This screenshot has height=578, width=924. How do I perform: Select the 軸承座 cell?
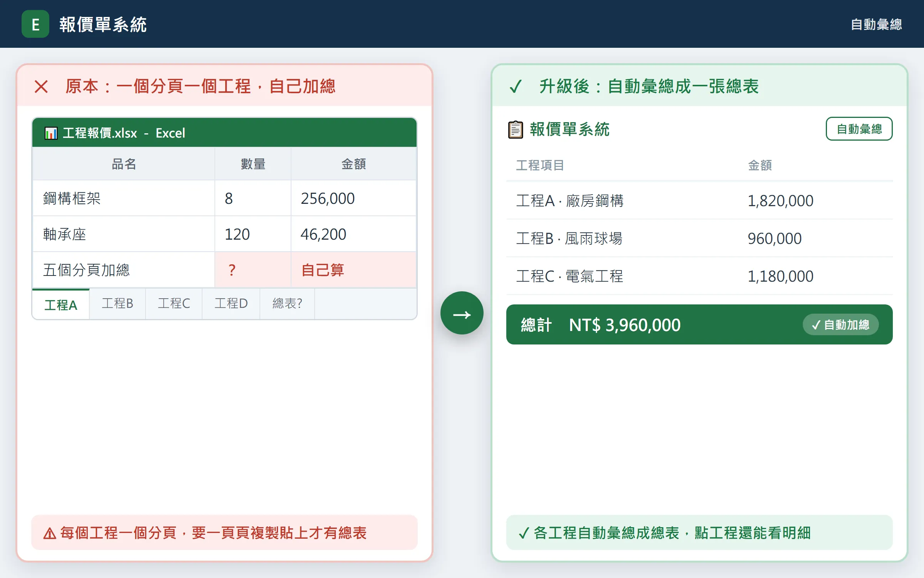124,234
